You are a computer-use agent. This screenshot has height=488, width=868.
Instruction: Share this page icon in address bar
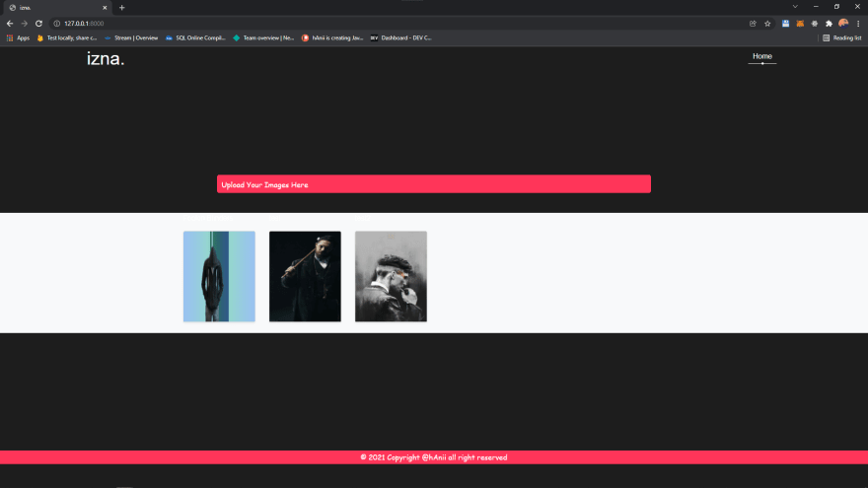753,24
